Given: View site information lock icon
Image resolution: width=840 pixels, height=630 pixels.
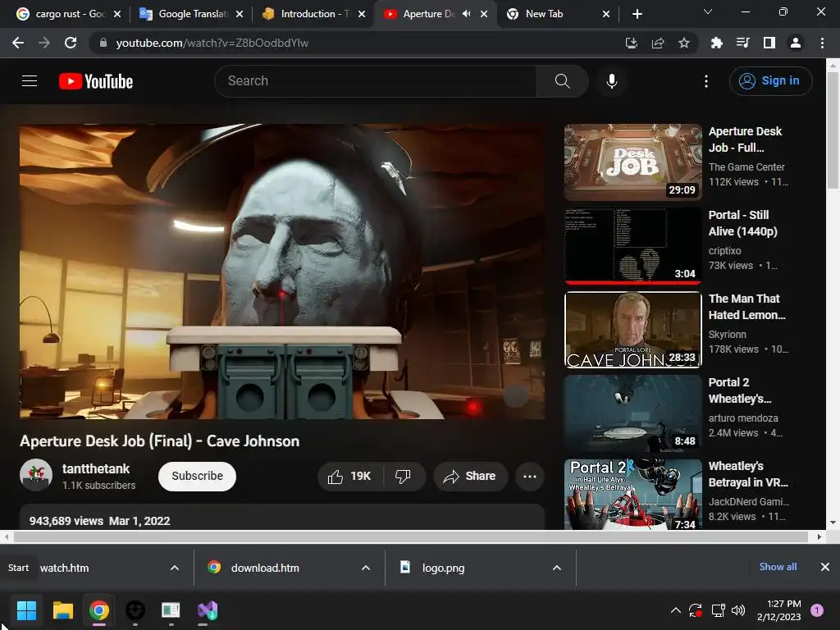Looking at the screenshot, I should 103,43.
